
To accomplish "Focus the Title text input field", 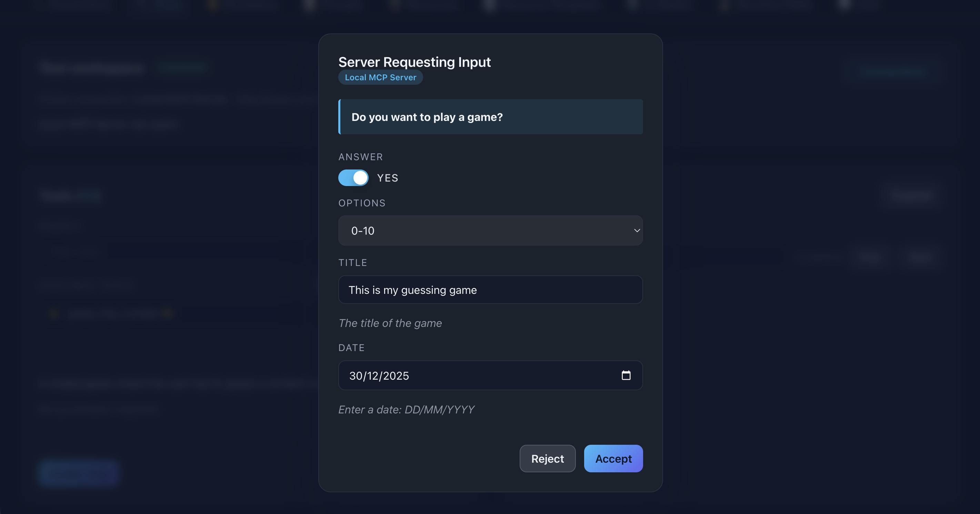I will (x=490, y=290).
